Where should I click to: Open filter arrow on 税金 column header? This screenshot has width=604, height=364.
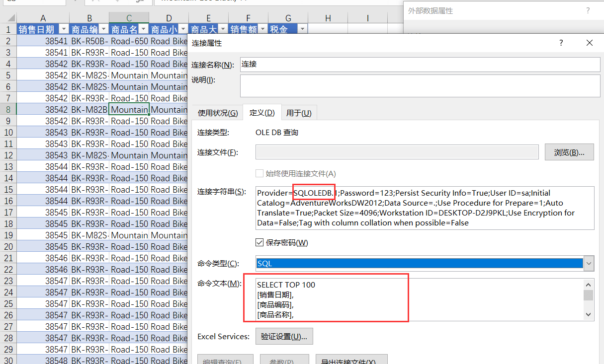pyautogui.click(x=302, y=29)
